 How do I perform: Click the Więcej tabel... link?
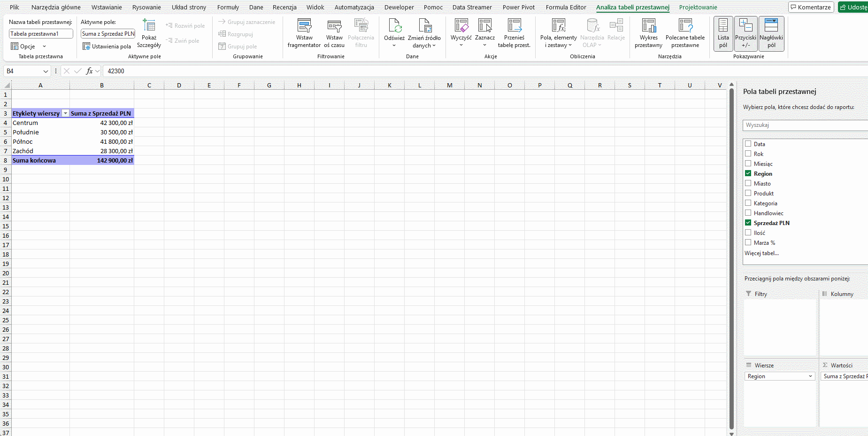tap(761, 253)
